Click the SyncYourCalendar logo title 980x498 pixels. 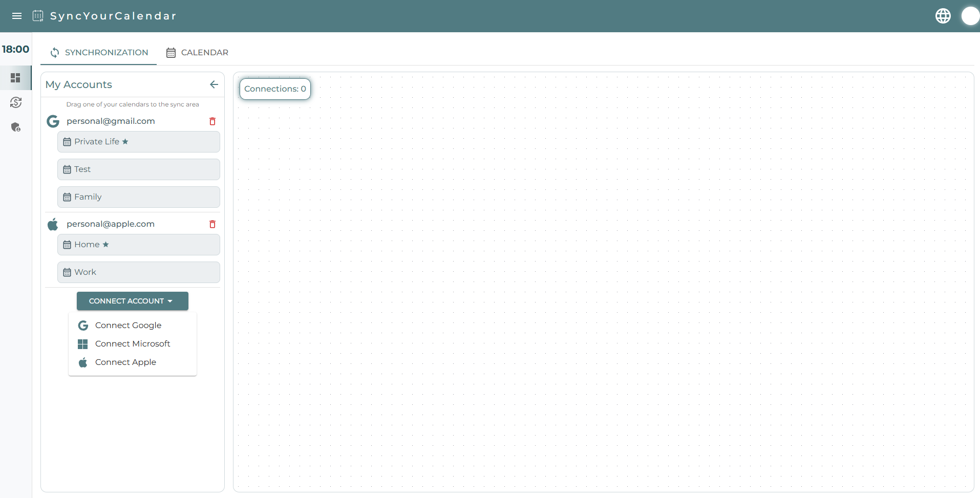coord(113,16)
